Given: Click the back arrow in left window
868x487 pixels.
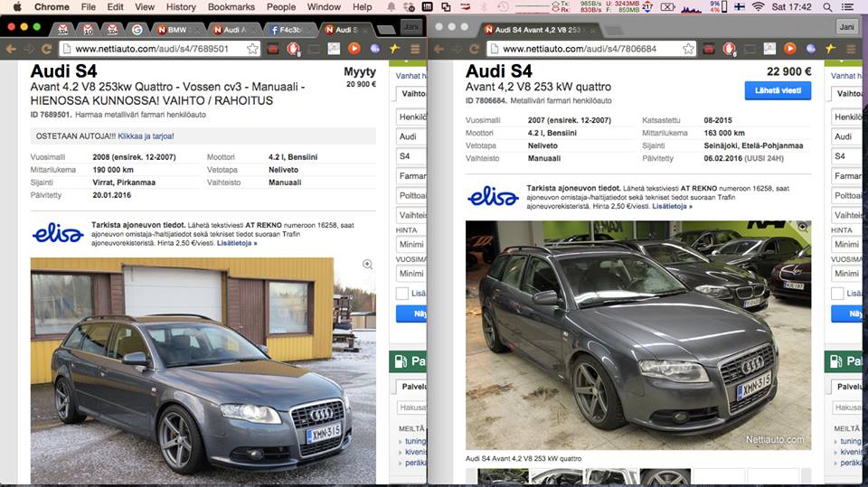Looking at the screenshot, I should (x=10, y=49).
